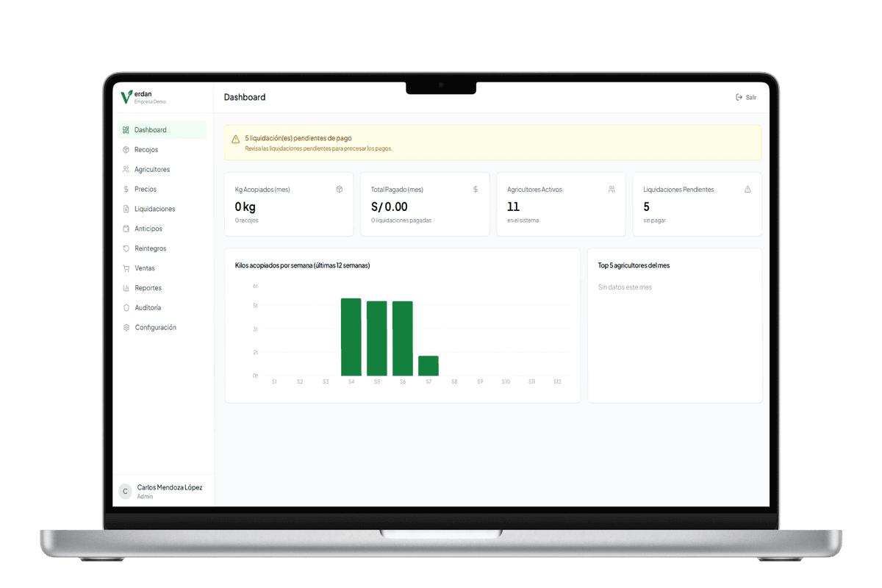Click the box icon on Kg Acopiados card

pos(339,190)
